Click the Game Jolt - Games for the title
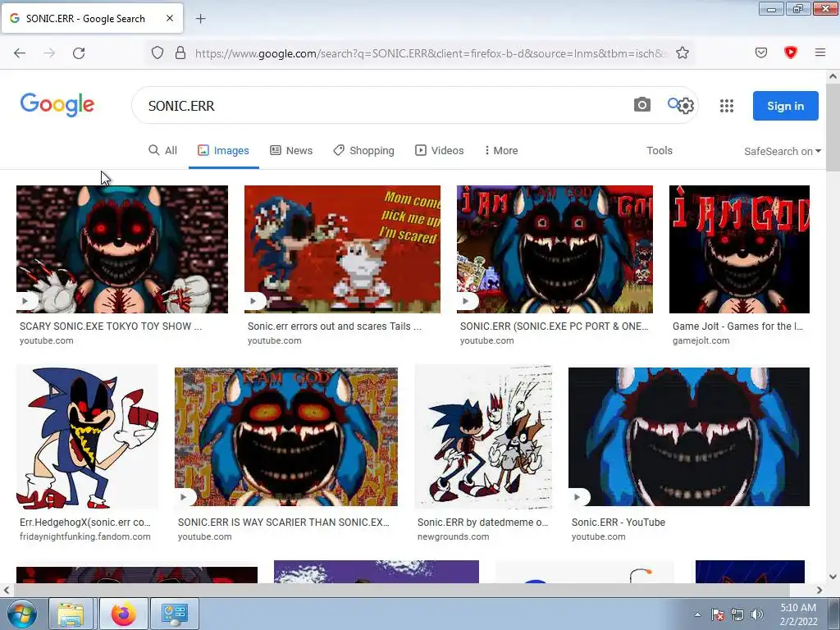Viewport: 840px width, 630px height. coord(737,326)
